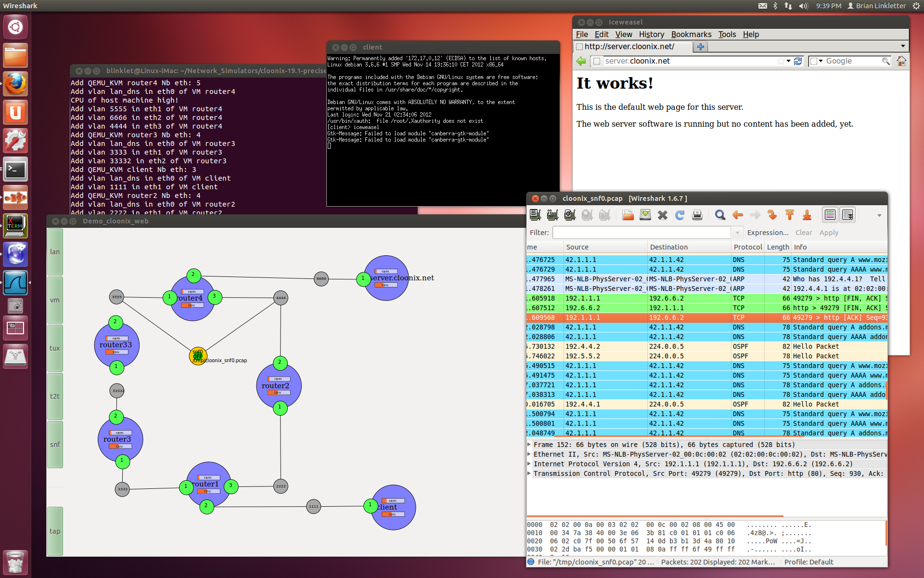924x578 pixels.
Task: Click Clear next to the Wireshark filter
Action: click(804, 233)
